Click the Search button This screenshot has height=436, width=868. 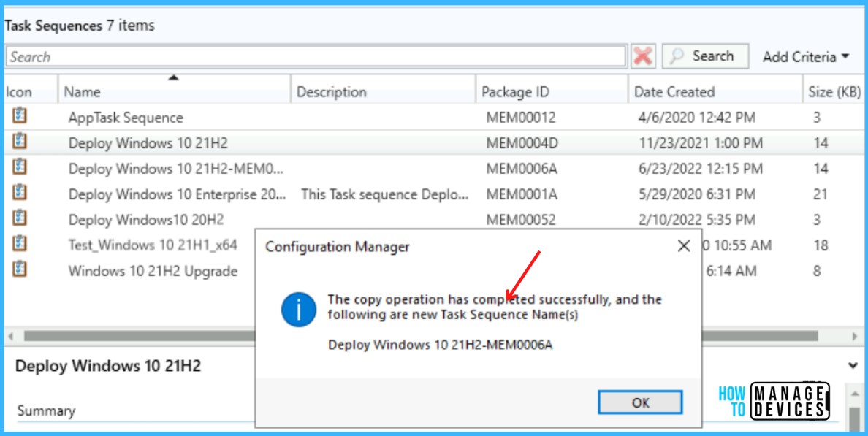[705, 56]
